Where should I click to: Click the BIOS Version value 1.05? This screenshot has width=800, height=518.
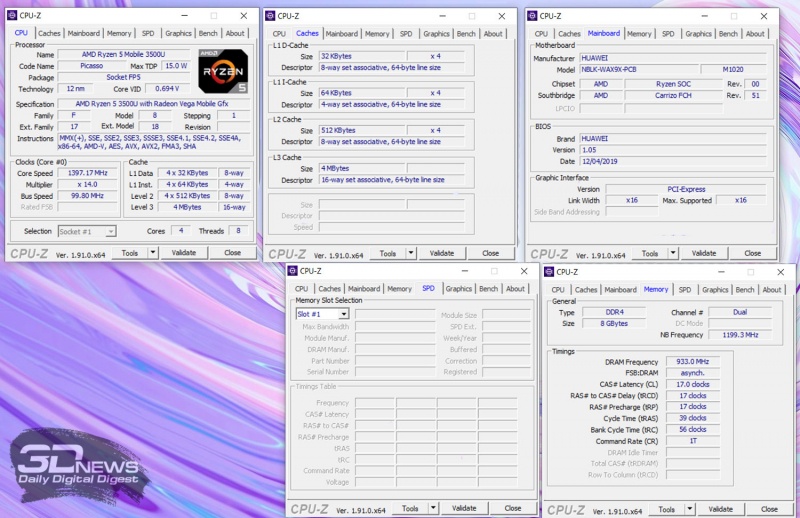click(x=673, y=150)
